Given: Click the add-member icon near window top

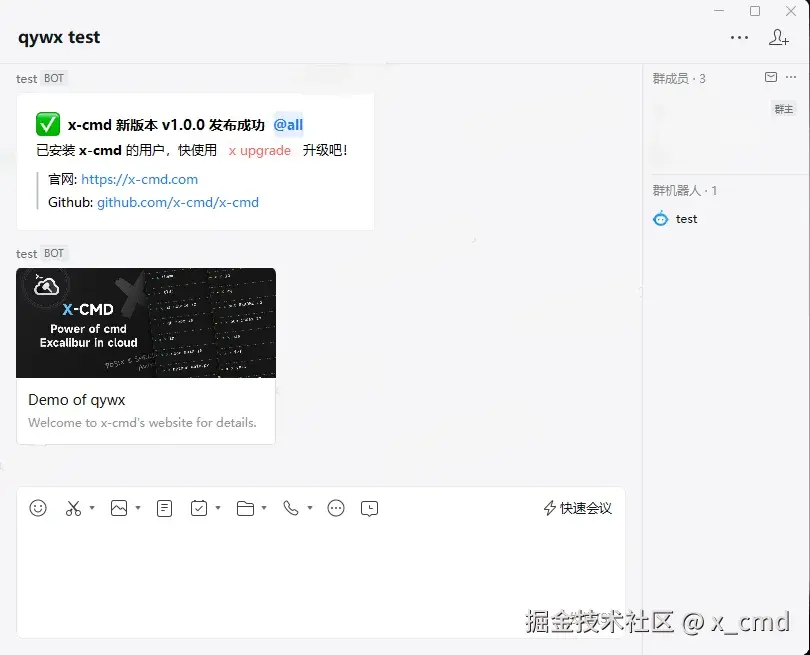Looking at the screenshot, I should (x=778, y=37).
